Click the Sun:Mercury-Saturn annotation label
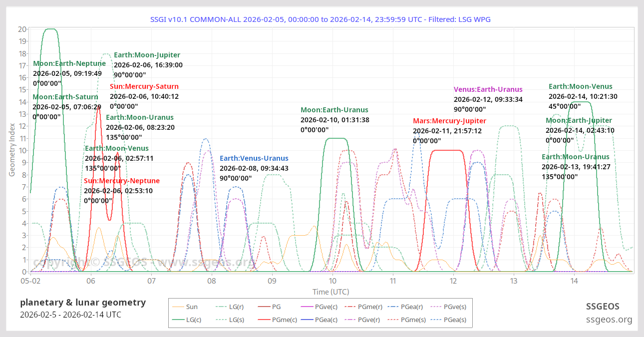Image resolution: width=644 pixels, height=337 pixels. (144, 86)
